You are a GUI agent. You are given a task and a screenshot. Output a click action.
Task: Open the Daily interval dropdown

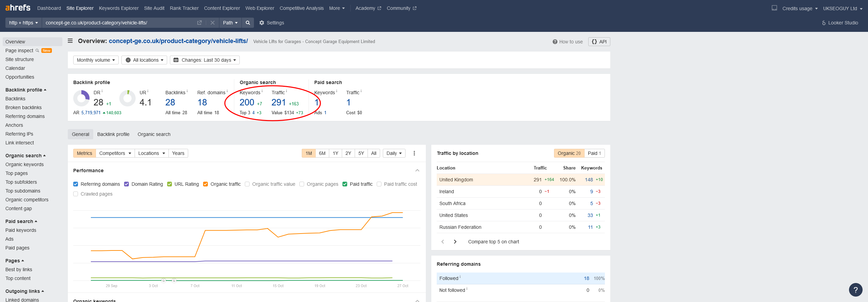pyautogui.click(x=394, y=153)
